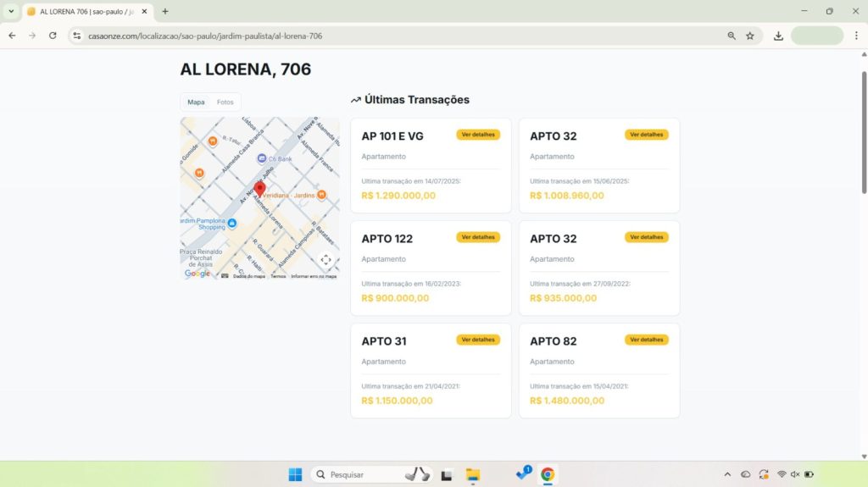The height and width of the screenshot is (487, 868).
Task: Click Ver detalhes for AP 101 E VG
Action: (478, 135)
